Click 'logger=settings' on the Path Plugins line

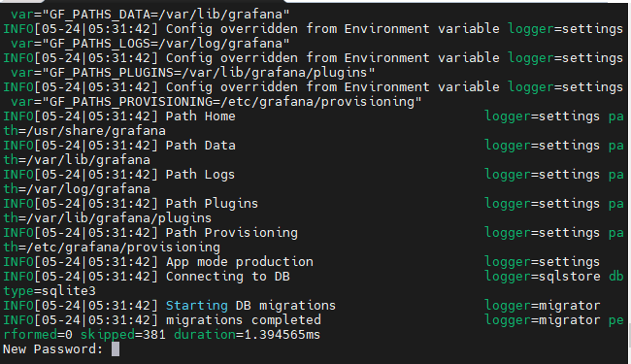[x=543, y=204]
